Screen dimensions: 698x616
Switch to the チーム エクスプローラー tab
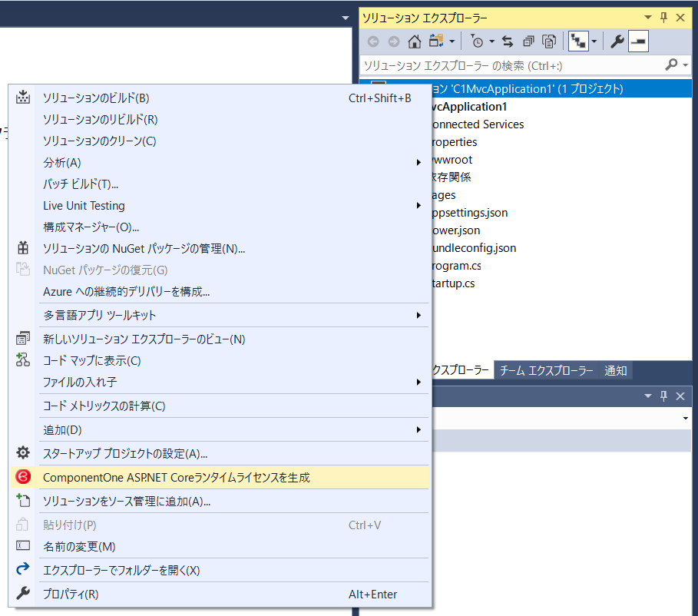tap(546, 370)
